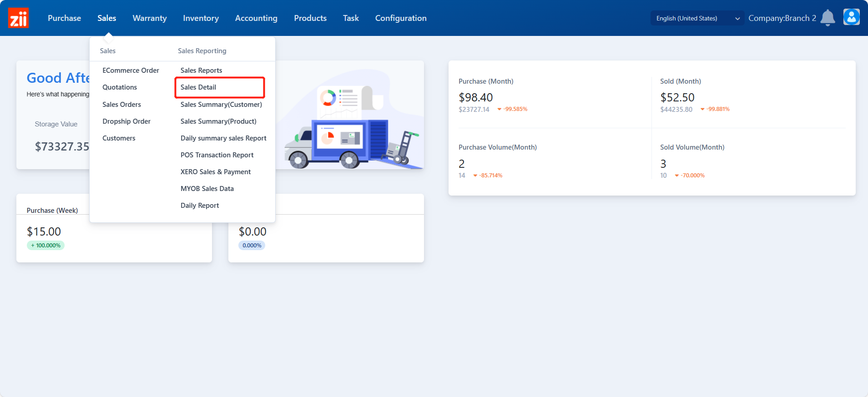Open MYOB Sales Data
Image resolution: width=868 pixels, height=397 pixels.
(x=207, y=189)
